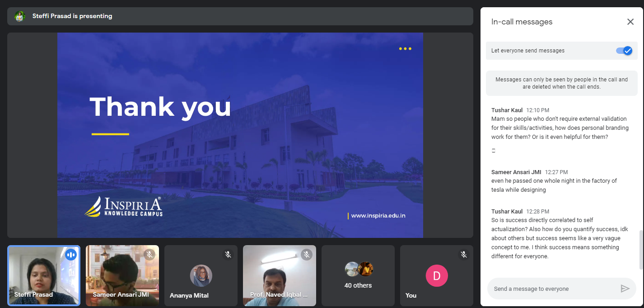Click 'Steffi Prasad is presenting' banner text
This screenshot has width=644, height=308.
(x=72, y=16)
